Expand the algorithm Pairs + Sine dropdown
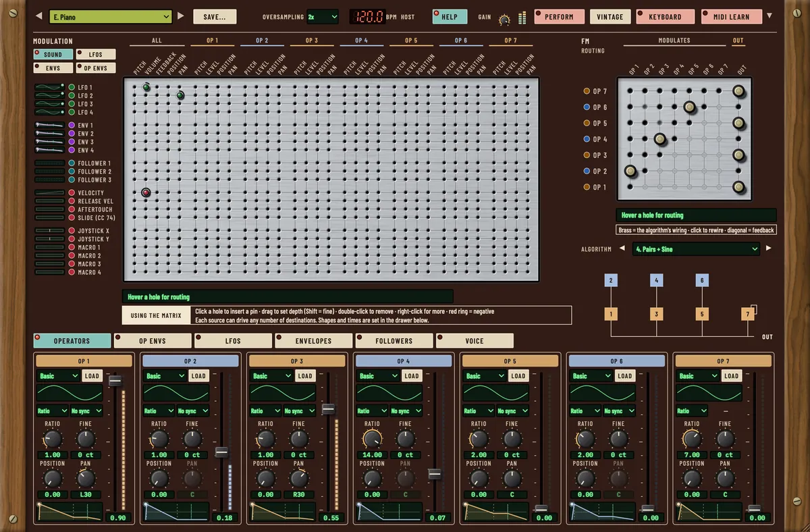This screenshot has height=532, width=810. point(697,249)
